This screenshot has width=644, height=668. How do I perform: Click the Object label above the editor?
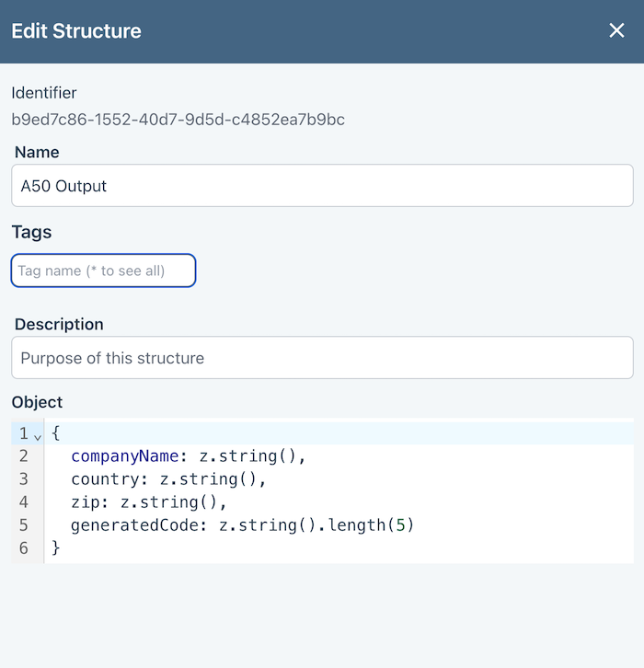[37, 402]
